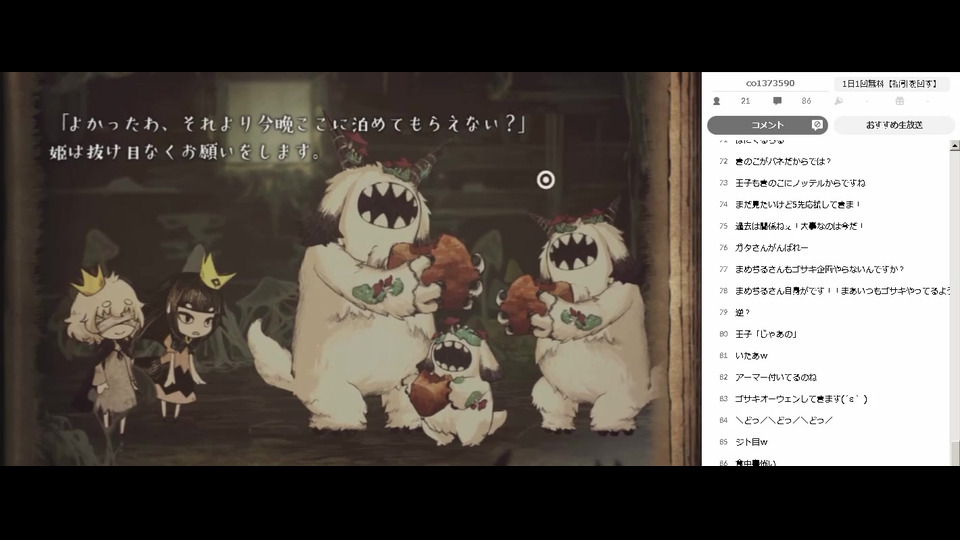Click the game video playback area
The width and height of the screenshot is (960, 540).
pos(351,269)
